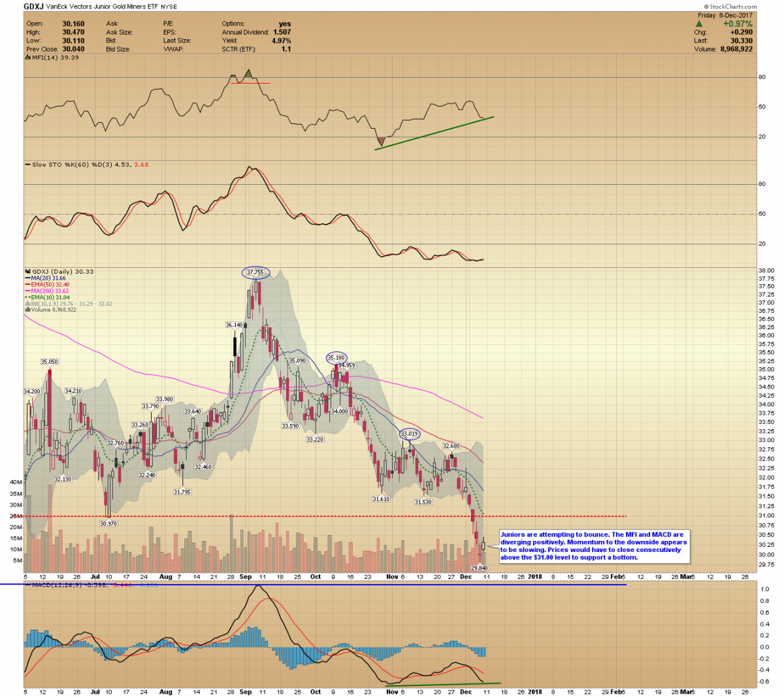
Task: Click the circled 33.019 price annotation
Action: point(409,434)
